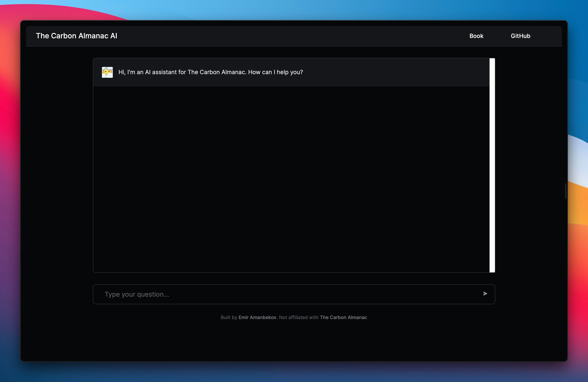
Task: Click The Carbon Almanac AI title
Action: coord(77,36)
